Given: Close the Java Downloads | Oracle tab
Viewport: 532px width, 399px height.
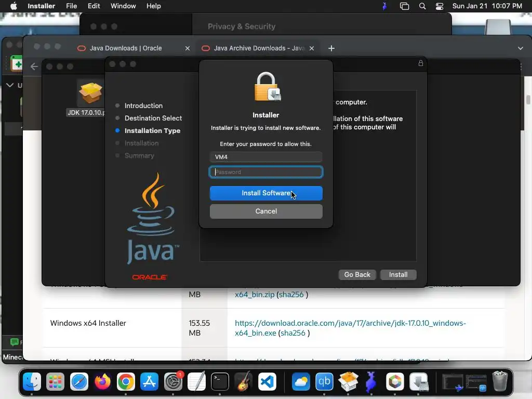Looking at the screenshot, I should (187, 48).
